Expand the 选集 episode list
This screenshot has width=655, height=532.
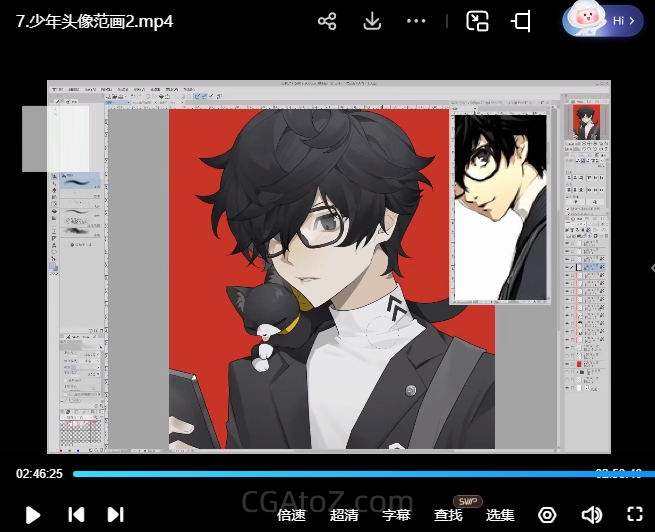coord(500,515)
